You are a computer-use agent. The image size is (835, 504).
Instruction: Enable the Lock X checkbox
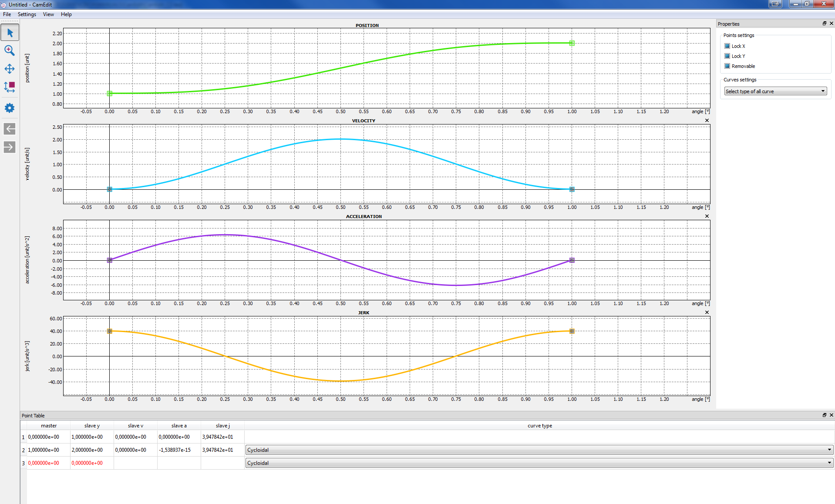727,46
